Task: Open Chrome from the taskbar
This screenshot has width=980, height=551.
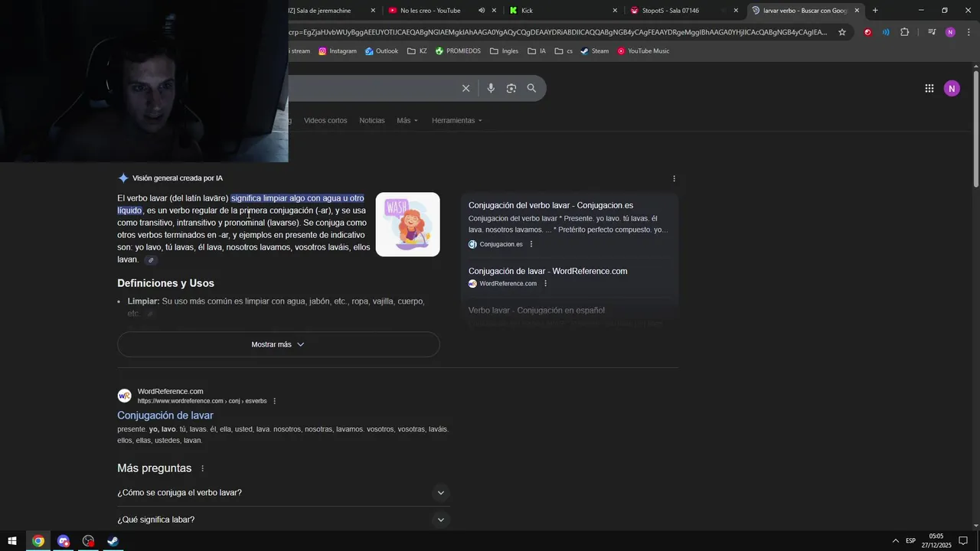Action: pyautogui.click(x=38, y=541)
